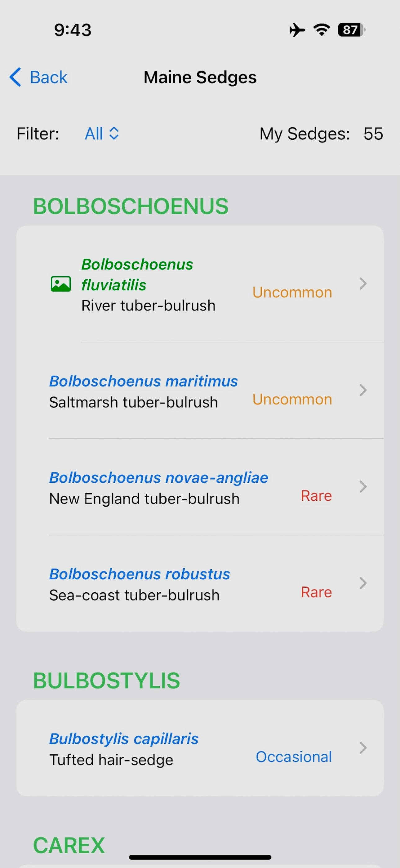This screenshot has width=400, height=868.
Task: Select the Bolboschoenus maritimus species name
Action: point(144,381)
